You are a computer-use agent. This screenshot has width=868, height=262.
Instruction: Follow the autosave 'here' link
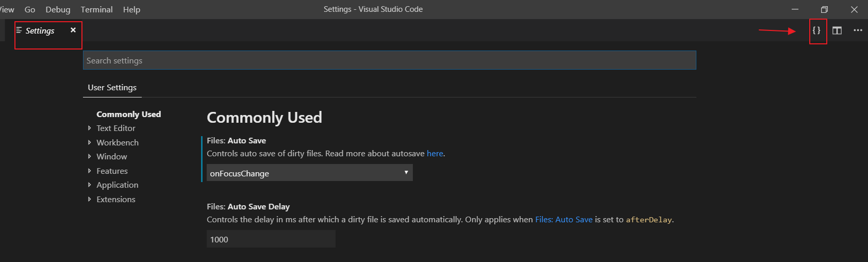point(435,153)
